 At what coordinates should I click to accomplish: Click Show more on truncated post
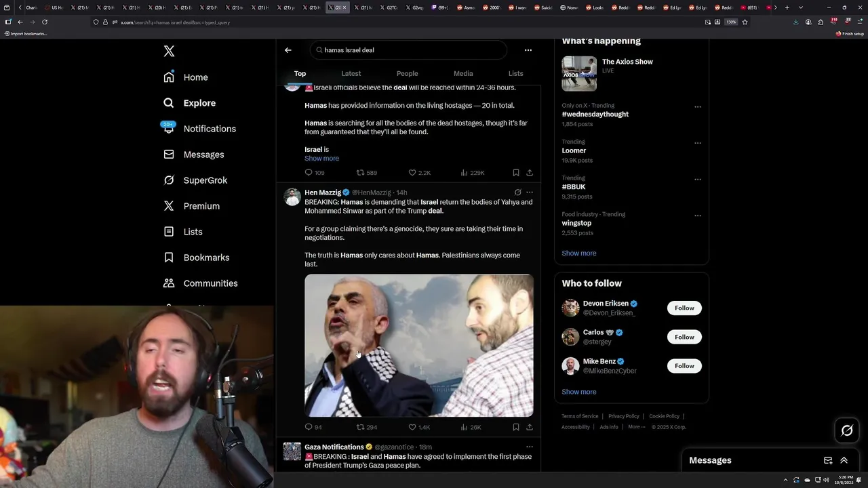tap(321, 159)
